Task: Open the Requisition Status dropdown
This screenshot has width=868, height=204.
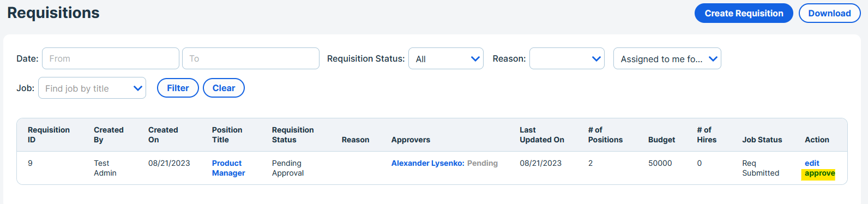Action: [446, 58]
